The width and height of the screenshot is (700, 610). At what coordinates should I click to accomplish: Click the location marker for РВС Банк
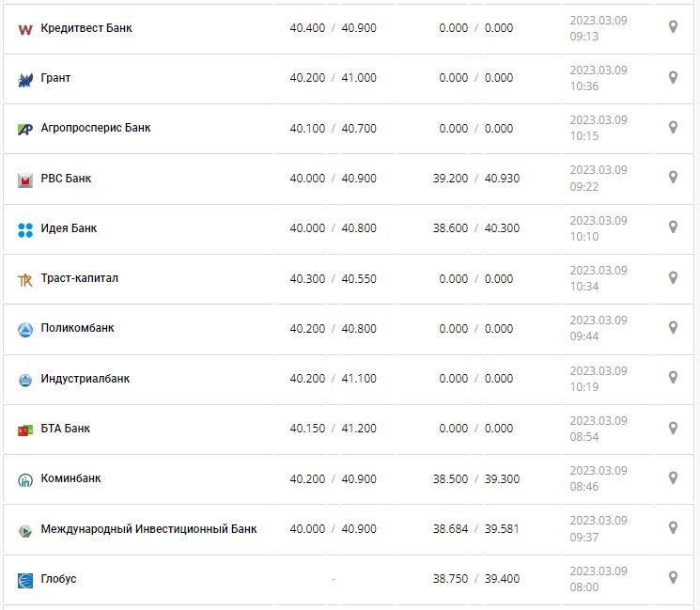(673, 177)
